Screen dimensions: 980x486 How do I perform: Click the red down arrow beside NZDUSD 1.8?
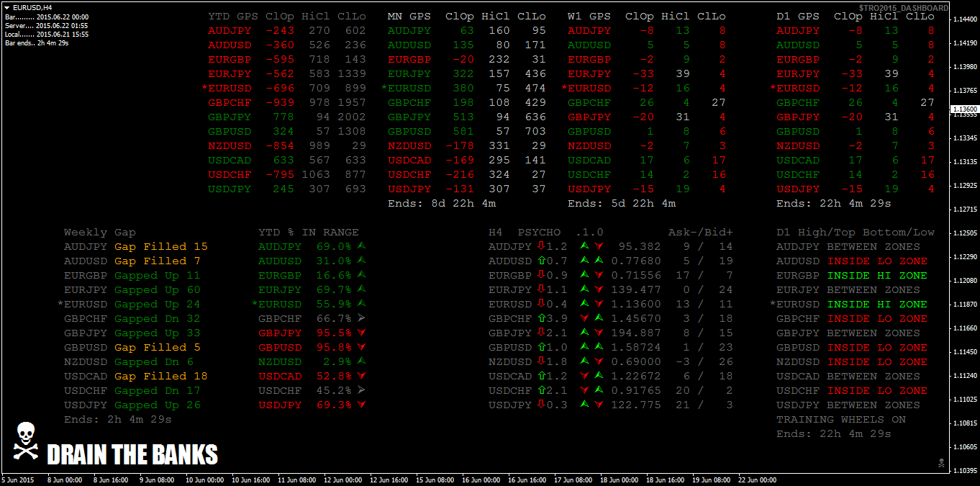pyautogui.click(x=542, y=361)
